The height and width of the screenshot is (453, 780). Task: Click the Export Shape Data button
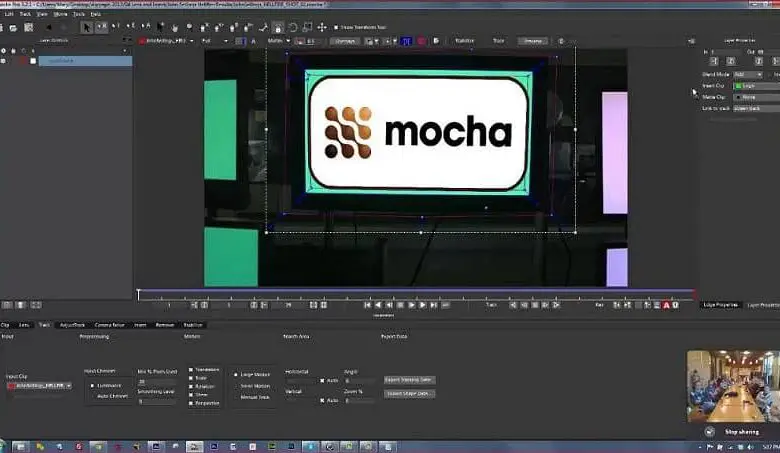(409, 393)
